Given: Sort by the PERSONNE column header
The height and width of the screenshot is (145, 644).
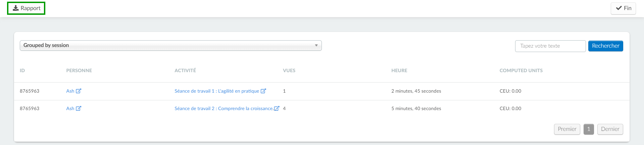Looking at the screenshot, I should tap(79, 70).
